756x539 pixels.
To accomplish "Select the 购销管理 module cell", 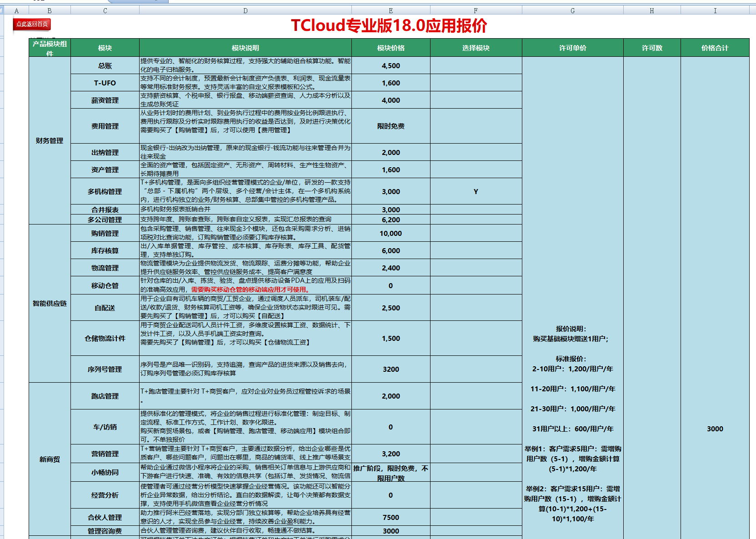I will (x=105, y=233).
